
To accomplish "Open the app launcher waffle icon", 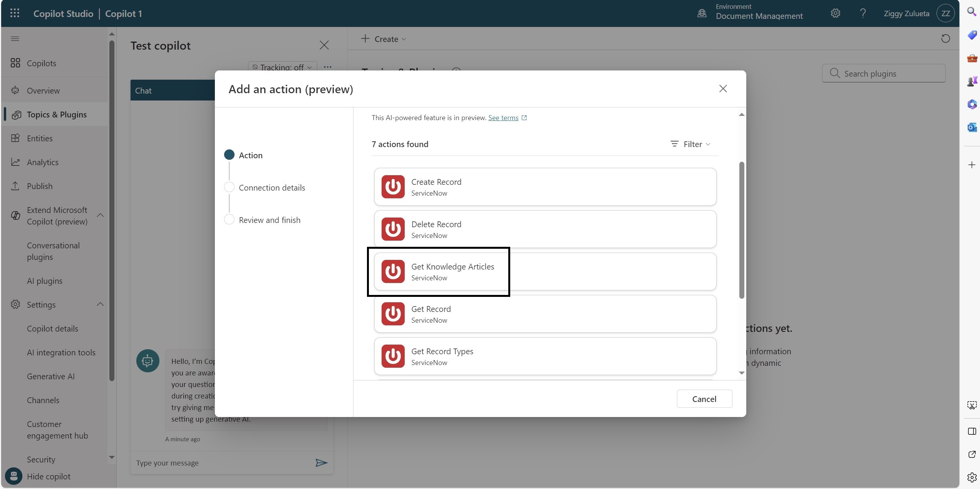I will coord(15,13).
